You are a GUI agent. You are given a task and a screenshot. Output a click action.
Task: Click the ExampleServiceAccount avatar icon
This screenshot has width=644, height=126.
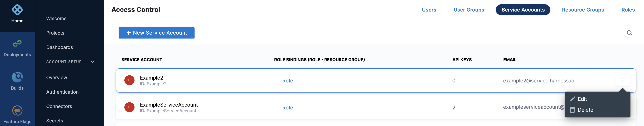pyautogui.click(x=129, y=107)
